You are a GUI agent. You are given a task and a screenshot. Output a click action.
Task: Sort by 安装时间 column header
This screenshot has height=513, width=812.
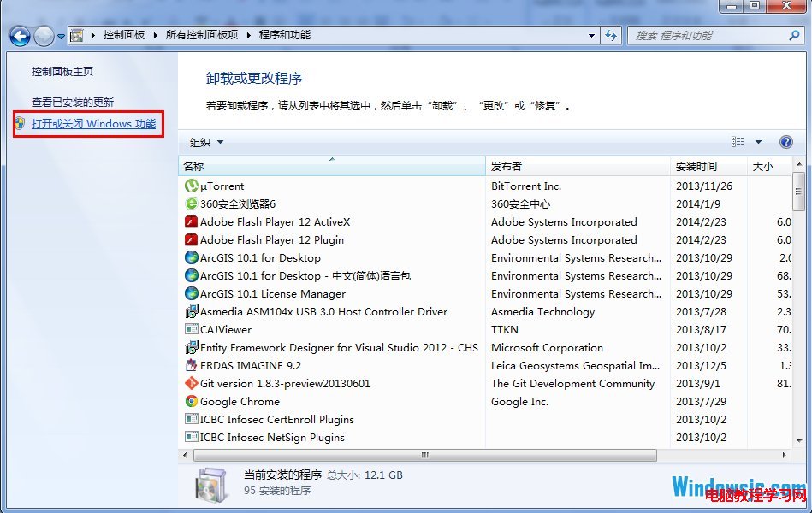point(708,166)
